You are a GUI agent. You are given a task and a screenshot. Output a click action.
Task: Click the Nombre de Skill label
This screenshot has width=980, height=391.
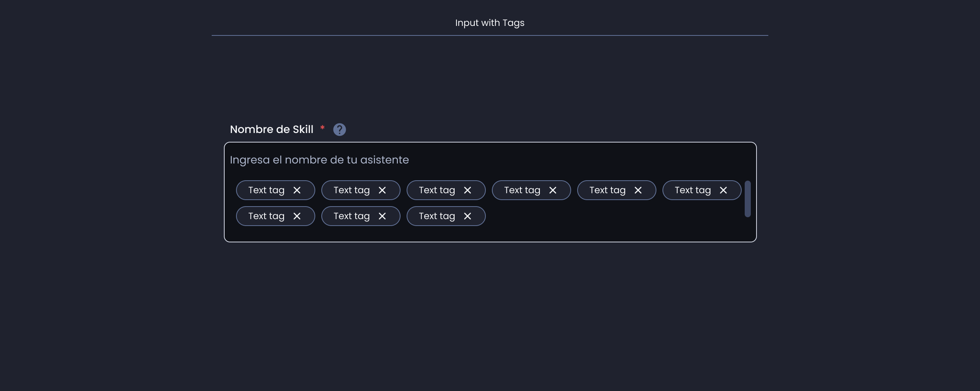coord(271,129)
